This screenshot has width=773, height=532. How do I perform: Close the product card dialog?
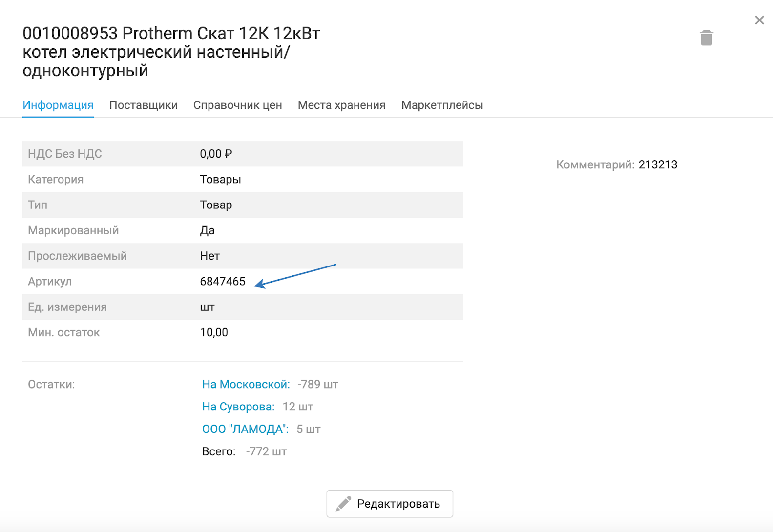(x=759, y=20)
